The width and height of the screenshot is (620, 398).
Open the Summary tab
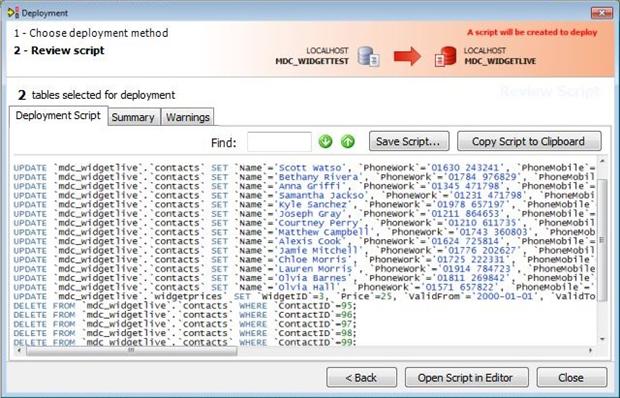(133, 117)
